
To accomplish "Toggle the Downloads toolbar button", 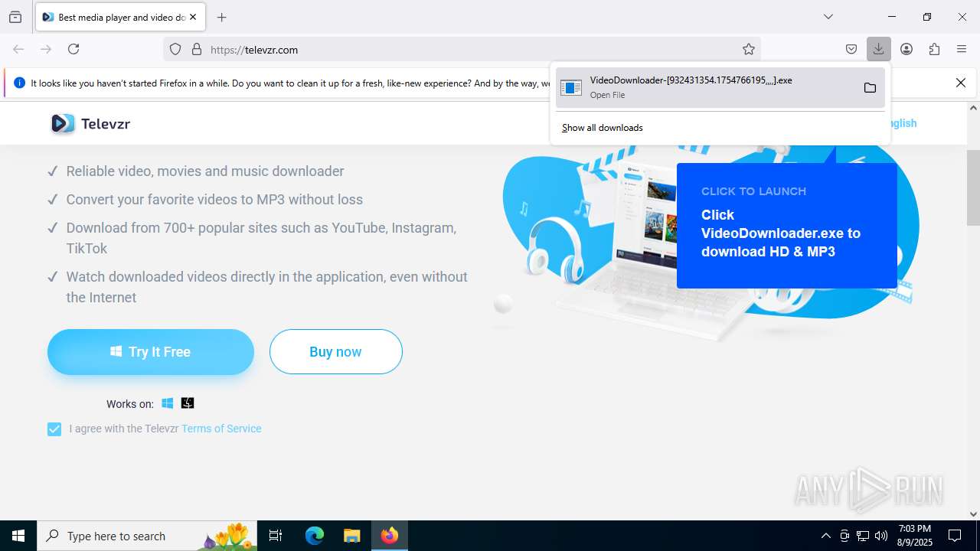I will 878,49.
